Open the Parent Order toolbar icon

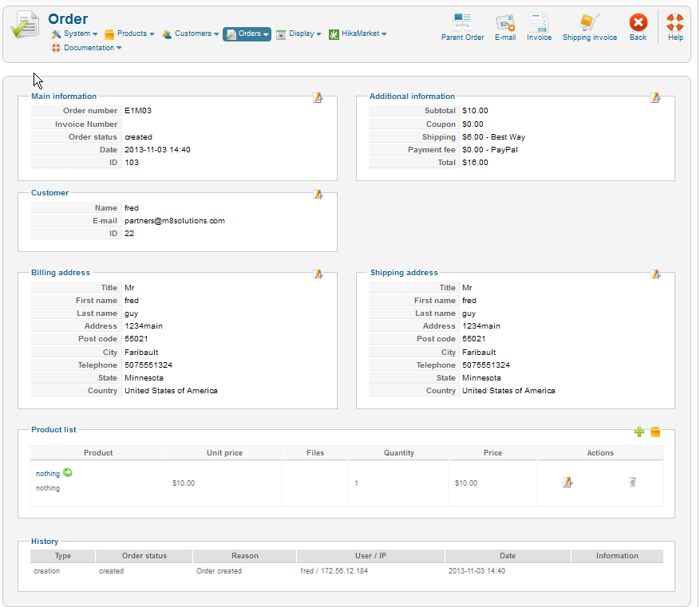(x=462, y=22)
